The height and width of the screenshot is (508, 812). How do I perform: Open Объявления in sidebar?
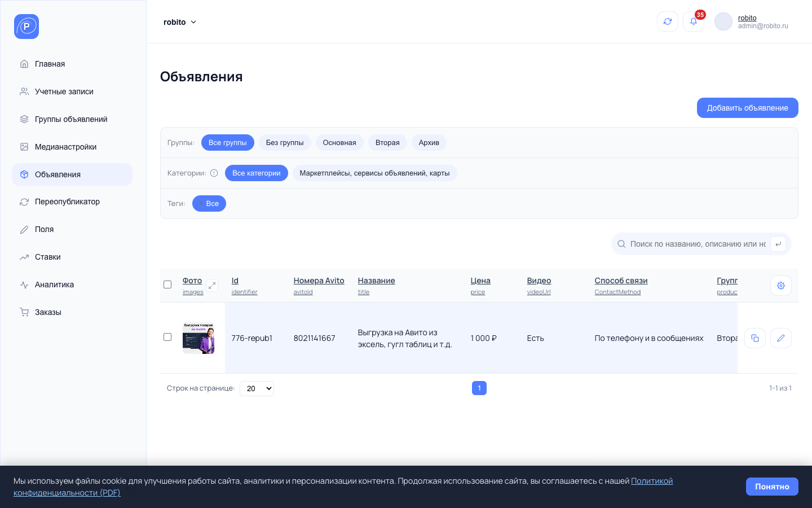pos(72,174)
